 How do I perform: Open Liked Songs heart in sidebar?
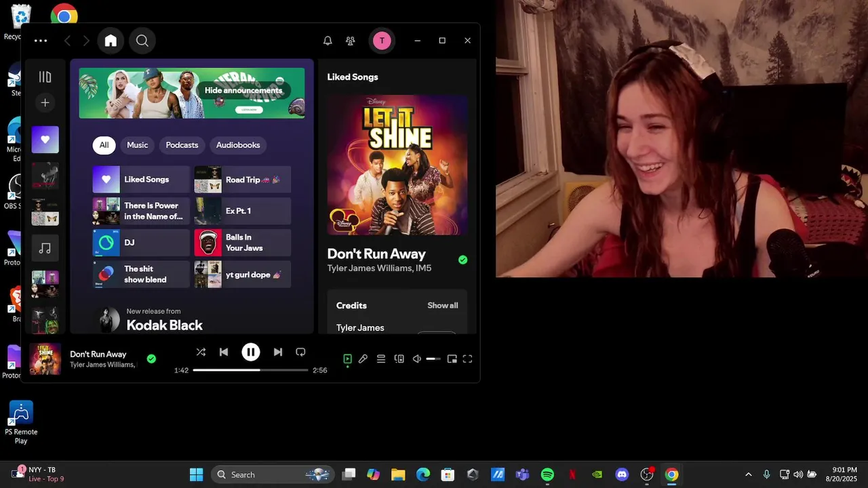click(45, 140)
